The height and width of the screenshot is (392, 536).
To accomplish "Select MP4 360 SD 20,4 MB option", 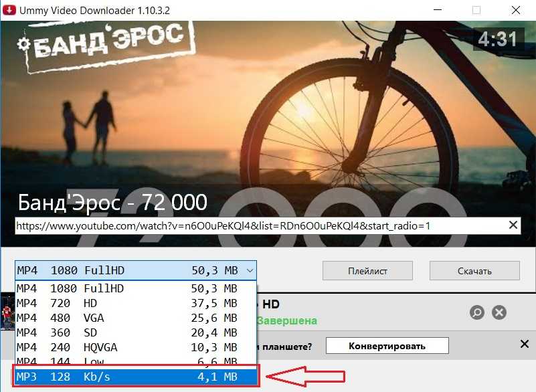I will coord(136,332).
